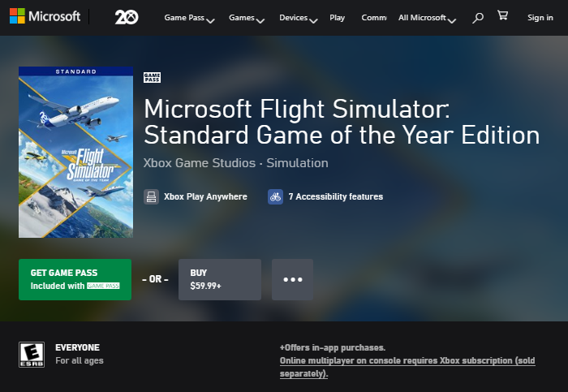Click the Buy $59.99+ button
Image resolution: width=568 pixels, height=392 pixels.
(x=219, y=279)
